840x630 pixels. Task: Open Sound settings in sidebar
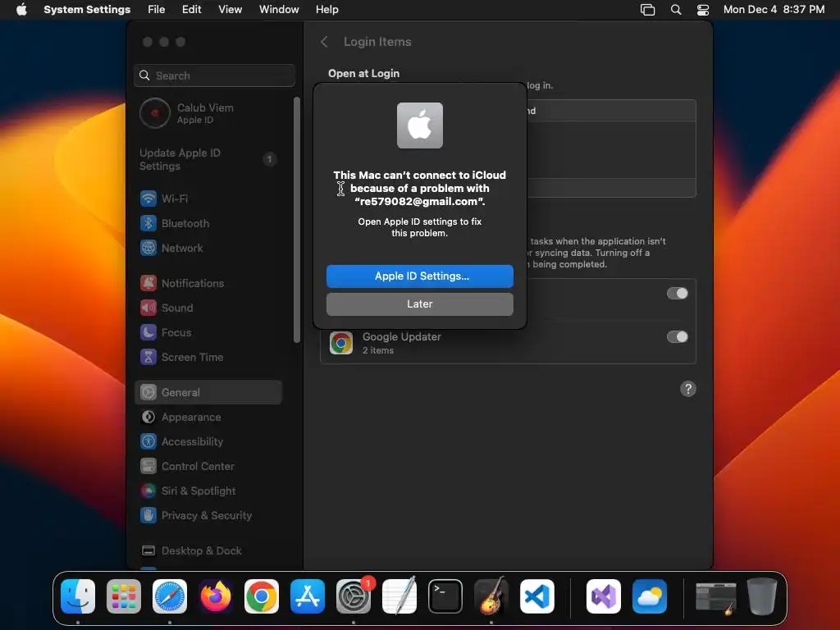pyautogui.click(x=208, y=308)
